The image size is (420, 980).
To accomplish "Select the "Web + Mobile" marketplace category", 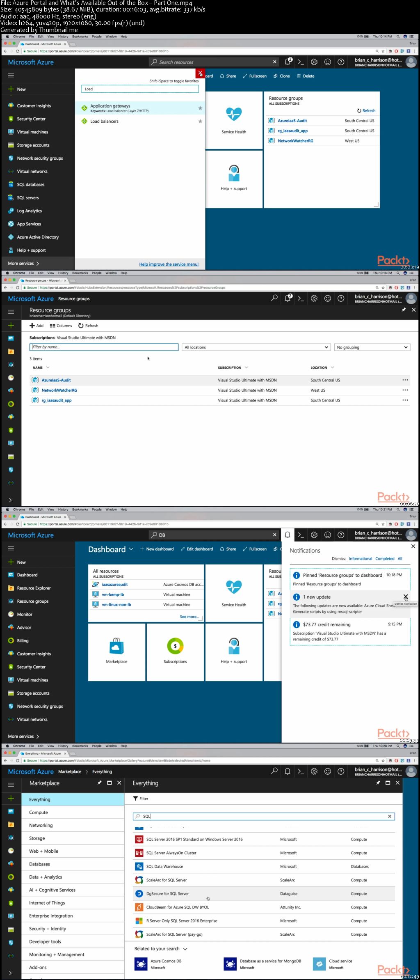I will (x=73, y=851).
